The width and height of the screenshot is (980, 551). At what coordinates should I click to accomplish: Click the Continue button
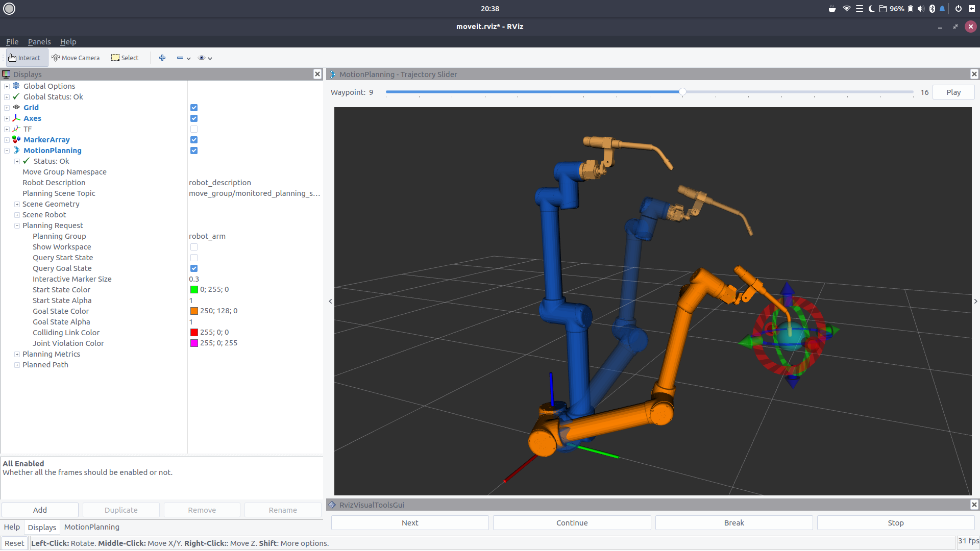point(572,523)
